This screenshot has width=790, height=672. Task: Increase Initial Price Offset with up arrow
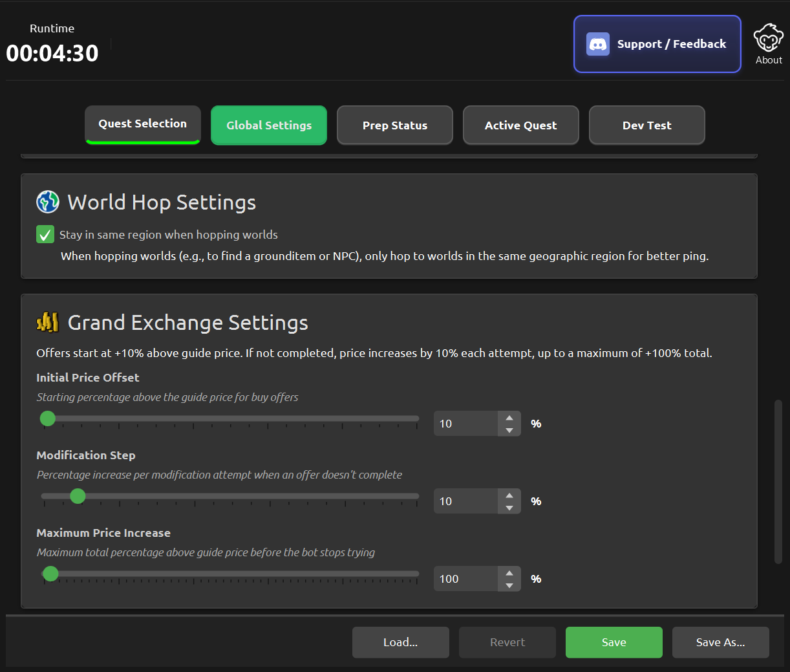click(x=509, y=418)
